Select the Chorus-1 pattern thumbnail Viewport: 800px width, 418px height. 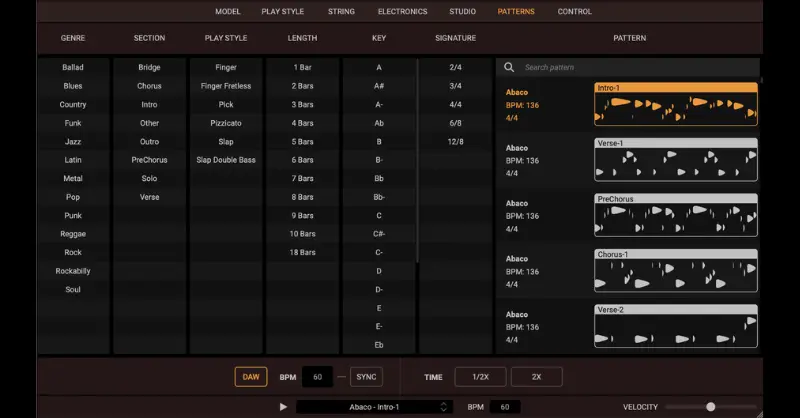pyautogui.click(x=676, y=271)
